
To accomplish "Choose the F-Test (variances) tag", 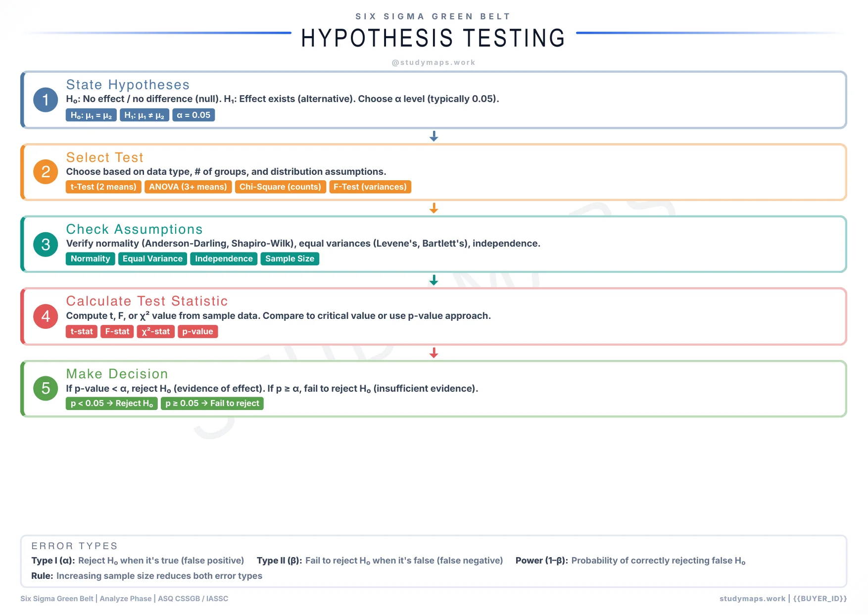I will (370, 187).
